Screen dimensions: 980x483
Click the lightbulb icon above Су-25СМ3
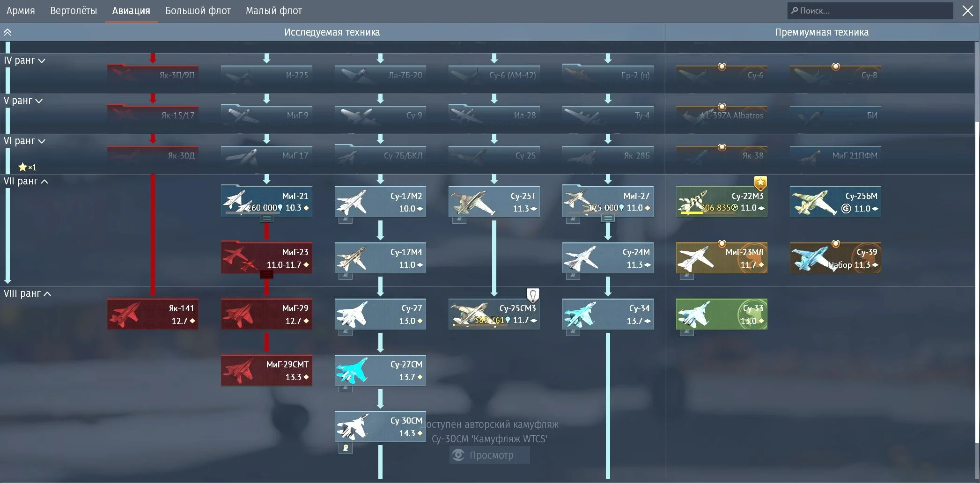[533, 295]
